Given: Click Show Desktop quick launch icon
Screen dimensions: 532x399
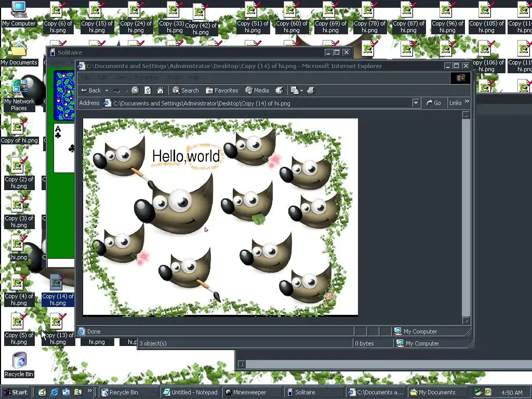Looking at the screenshot, I should coord(43,392).
